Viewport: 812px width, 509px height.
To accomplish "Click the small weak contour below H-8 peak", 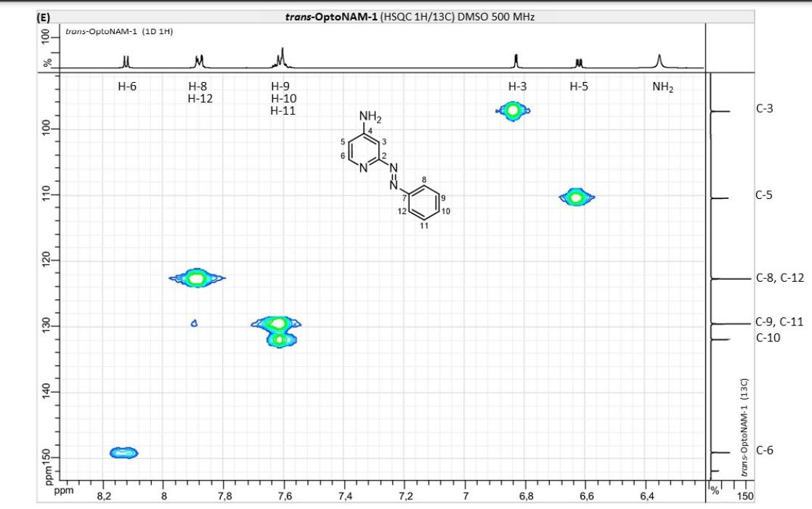I will (195, 323).
